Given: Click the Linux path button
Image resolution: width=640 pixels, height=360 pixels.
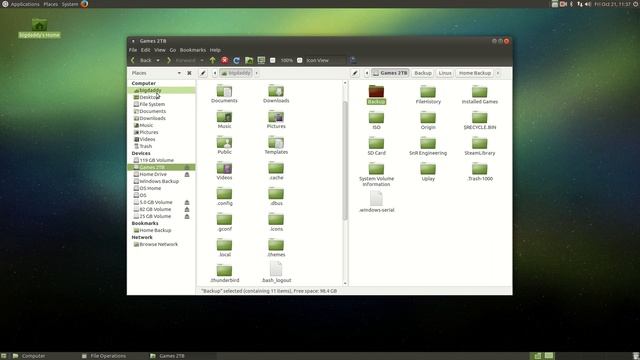Looking at the screenshot, I should 445,73.
